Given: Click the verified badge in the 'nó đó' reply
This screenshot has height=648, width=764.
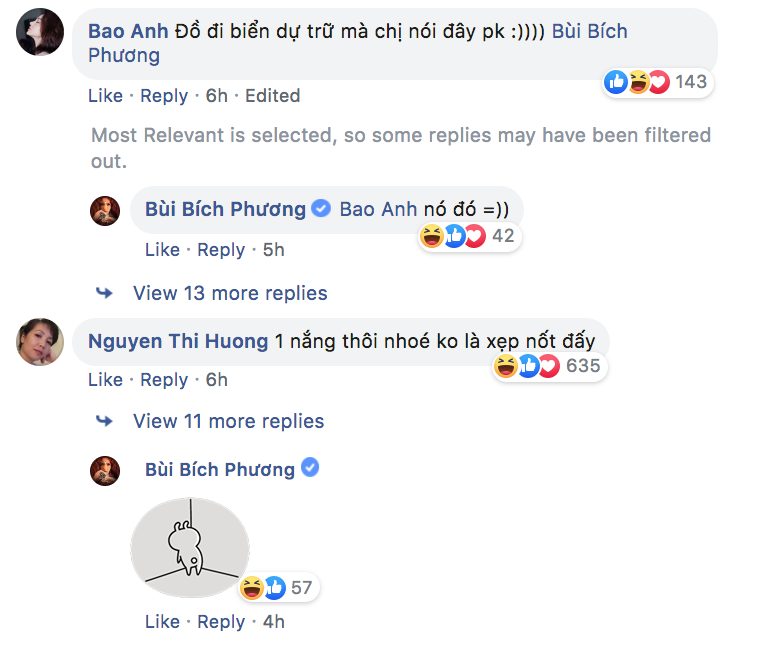Looking at the screenshot, I should (x=321, y=209).
